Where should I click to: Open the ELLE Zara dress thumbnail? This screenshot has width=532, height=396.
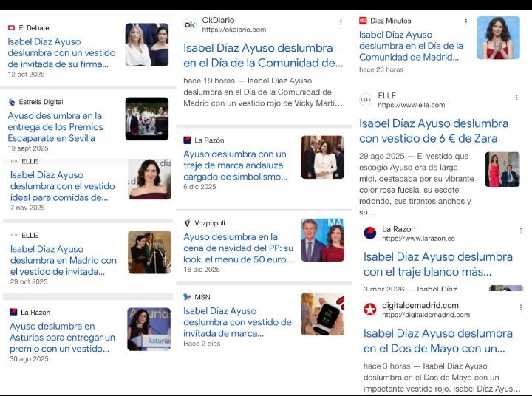502,169
